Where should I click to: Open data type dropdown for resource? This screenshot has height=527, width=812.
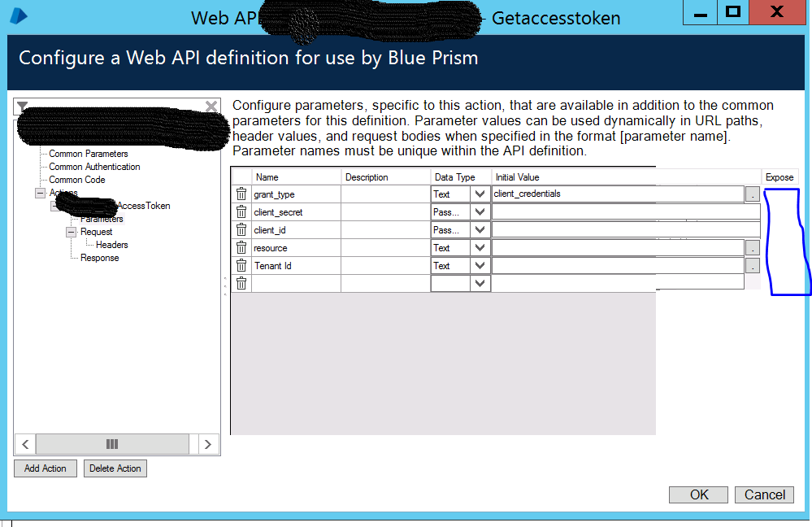[x=480, y=247]
